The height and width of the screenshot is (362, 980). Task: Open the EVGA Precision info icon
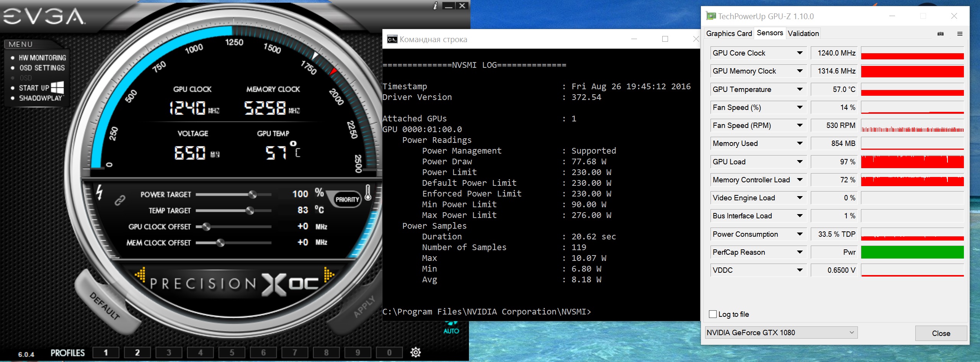click(435, 6)
